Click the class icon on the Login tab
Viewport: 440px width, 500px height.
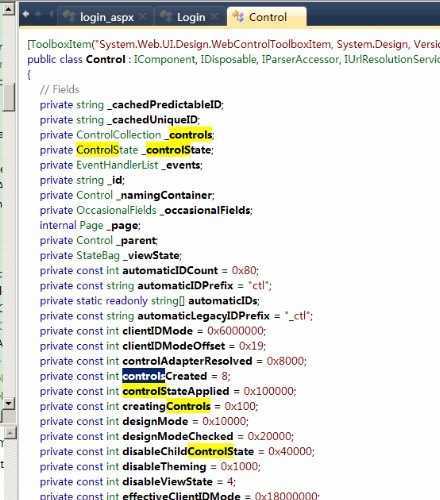click(166, 16)
